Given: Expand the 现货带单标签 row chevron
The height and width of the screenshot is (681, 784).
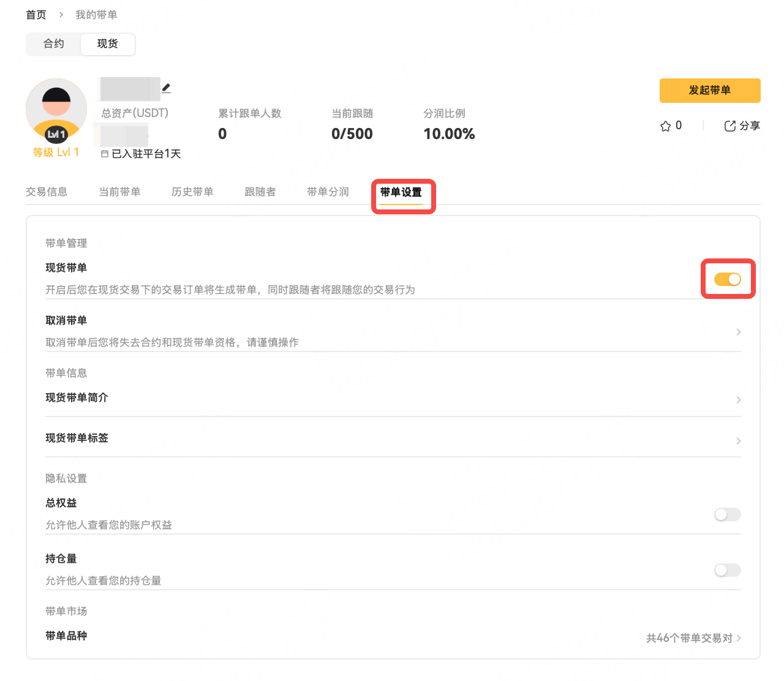Looking at the screenshot, I should 739,441.
